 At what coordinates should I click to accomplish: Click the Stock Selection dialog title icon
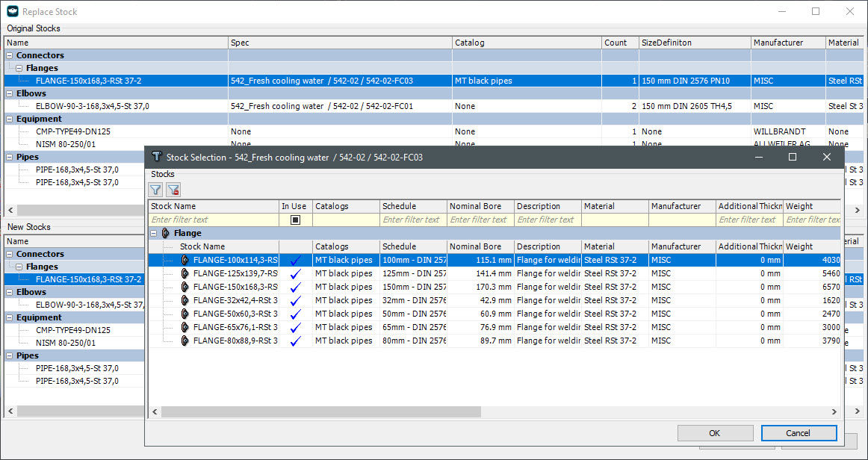pyautogui.click(x=157, y=158)
